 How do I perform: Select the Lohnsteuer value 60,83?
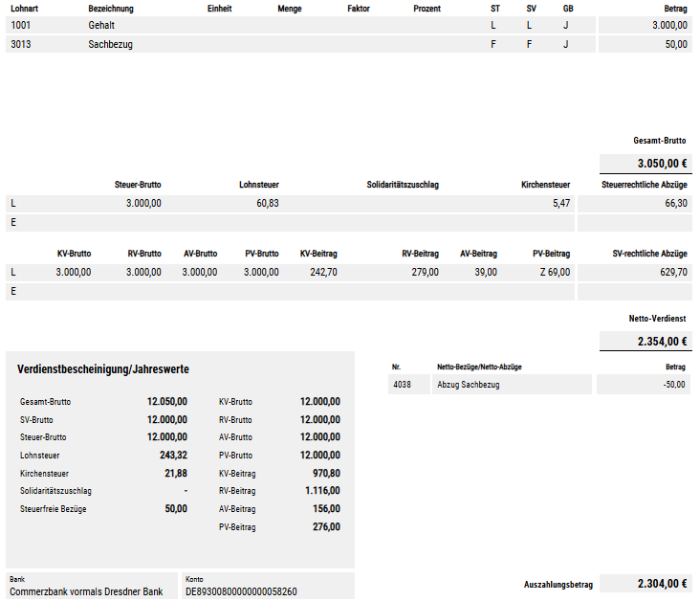267,203
